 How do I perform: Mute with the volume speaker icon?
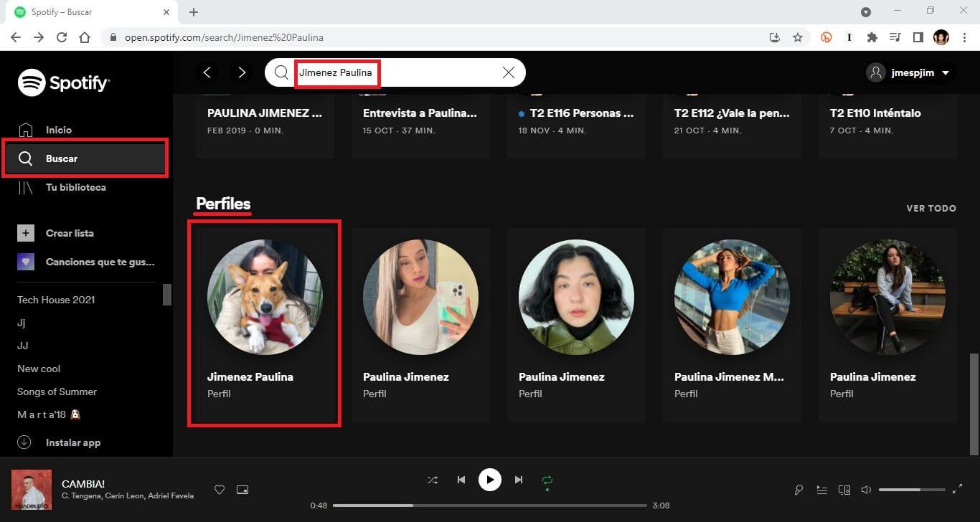tap(866, 490)
